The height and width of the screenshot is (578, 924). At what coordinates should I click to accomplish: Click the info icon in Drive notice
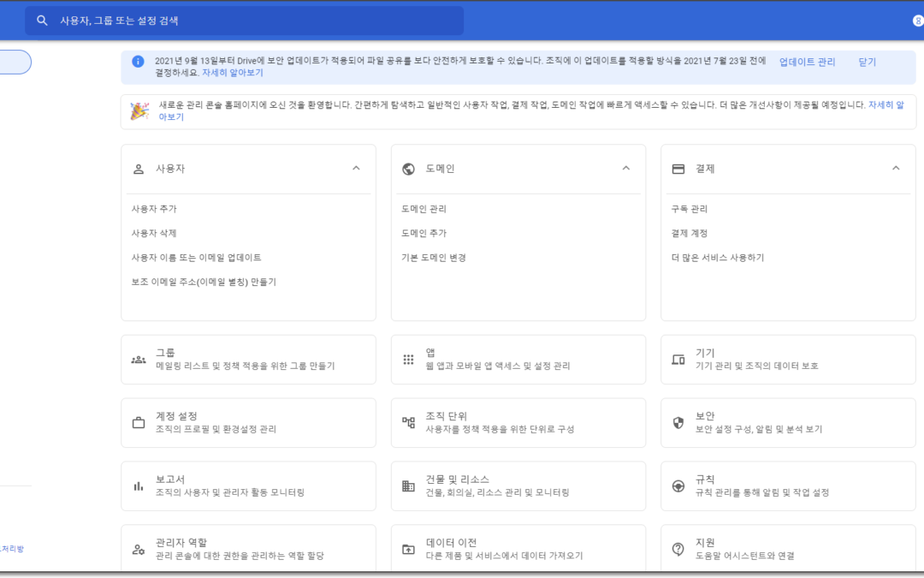tap(138, 62)
